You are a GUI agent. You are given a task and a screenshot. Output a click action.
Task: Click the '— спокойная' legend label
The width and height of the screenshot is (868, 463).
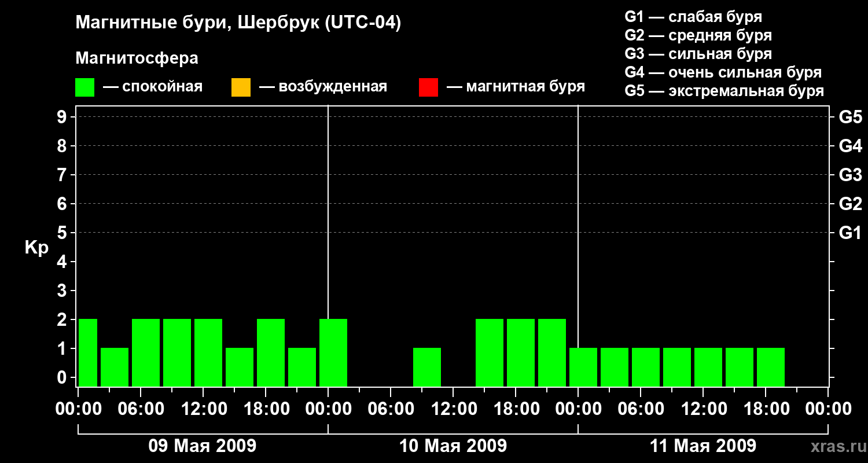[x=153, y=87]
